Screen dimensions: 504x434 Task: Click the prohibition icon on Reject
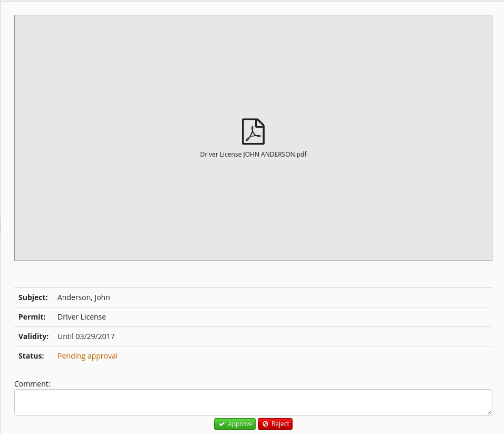click(x=266, y=424)
